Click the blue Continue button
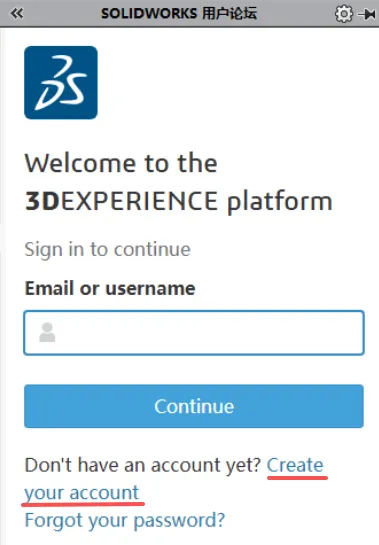 coord(194,406)
